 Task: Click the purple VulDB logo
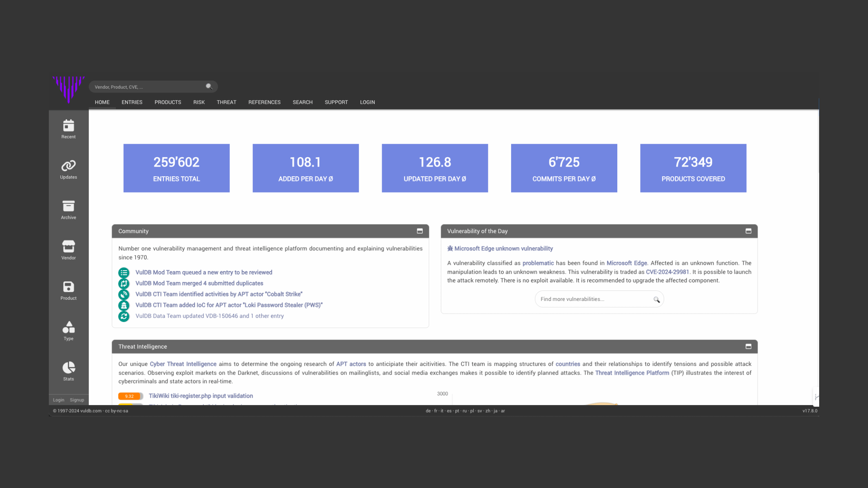point(69,89)
